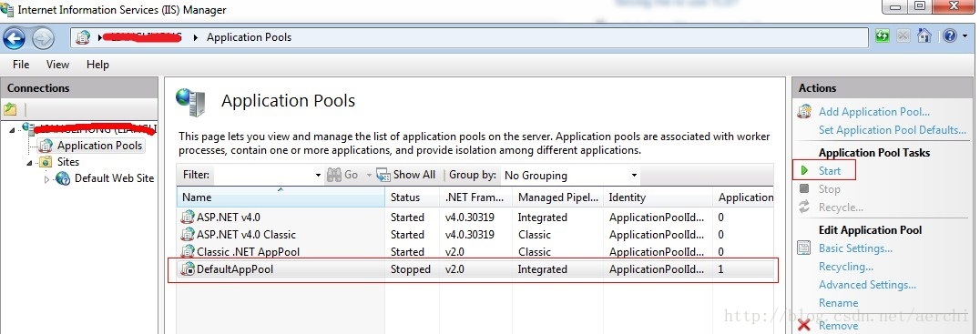Click v4.0.30319 in ASP.NET v4.0 row
The height and width of the screenshot is (334, 980).
coord(470,218)
